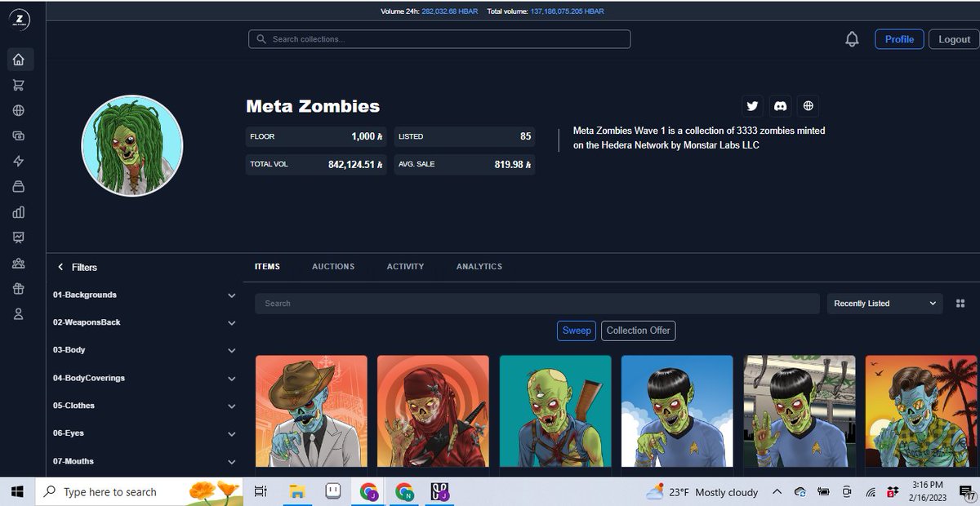Viewport: 980px width, 506px height.
Task: Open the Activity tab
Action: 405,266
